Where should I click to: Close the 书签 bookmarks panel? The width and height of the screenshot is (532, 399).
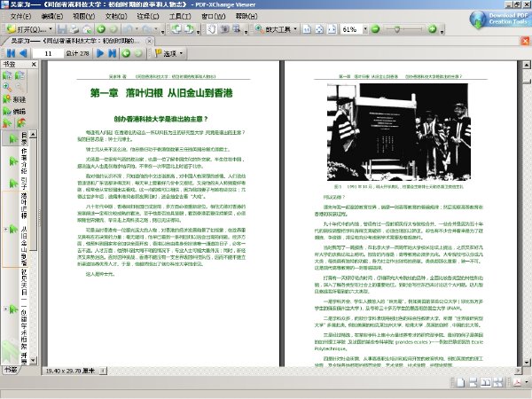coord(34,64)
